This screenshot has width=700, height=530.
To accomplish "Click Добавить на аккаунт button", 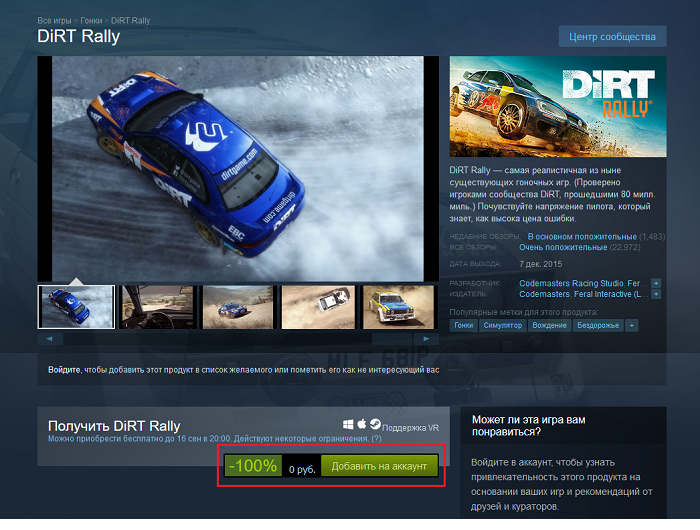I will (x=379, y=466).
